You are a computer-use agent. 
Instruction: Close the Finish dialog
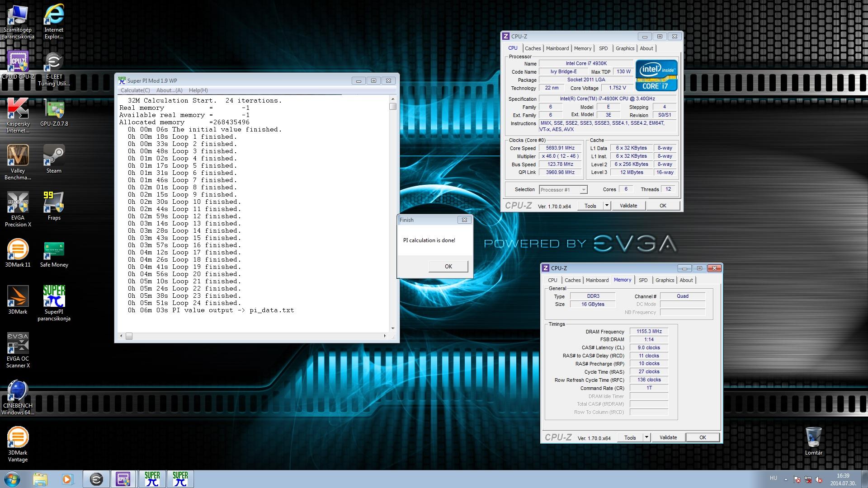pyautogui.click(x=464, y=220)
